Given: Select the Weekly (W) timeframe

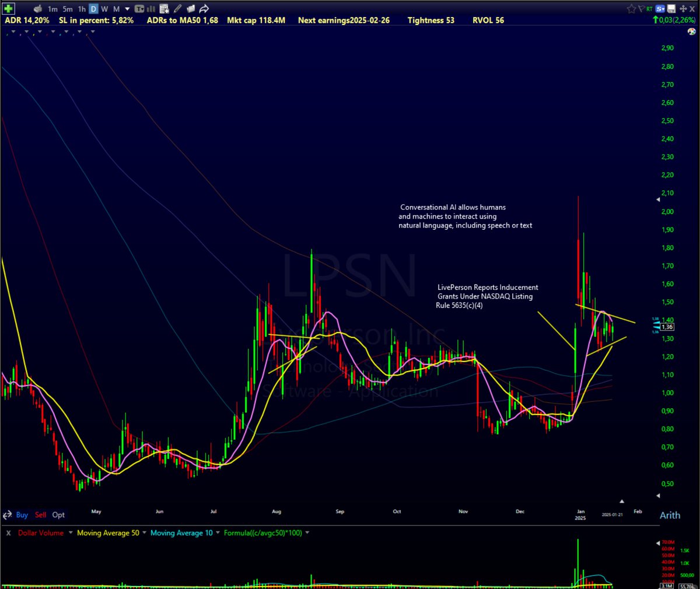Looking at the screenshot, I should pyautogui.click(x=104, y=9).
